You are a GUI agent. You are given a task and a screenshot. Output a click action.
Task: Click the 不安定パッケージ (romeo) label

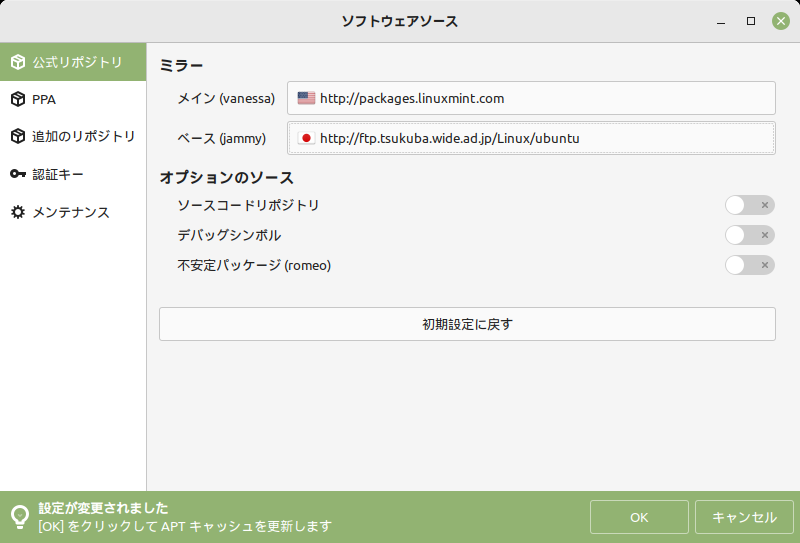[x=254, y=265]
